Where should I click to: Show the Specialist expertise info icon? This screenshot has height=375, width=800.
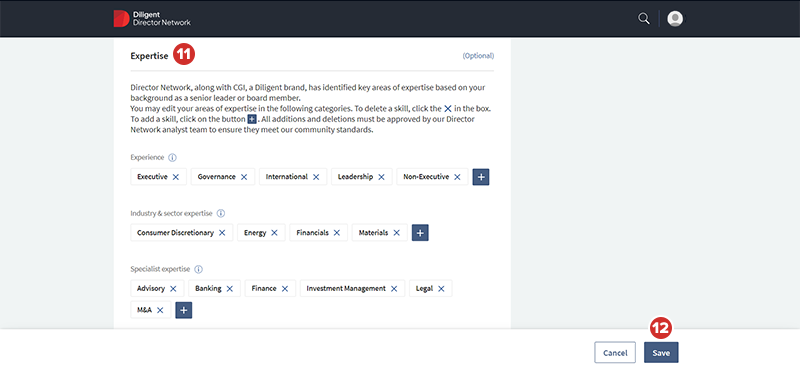tap(198, 269)
